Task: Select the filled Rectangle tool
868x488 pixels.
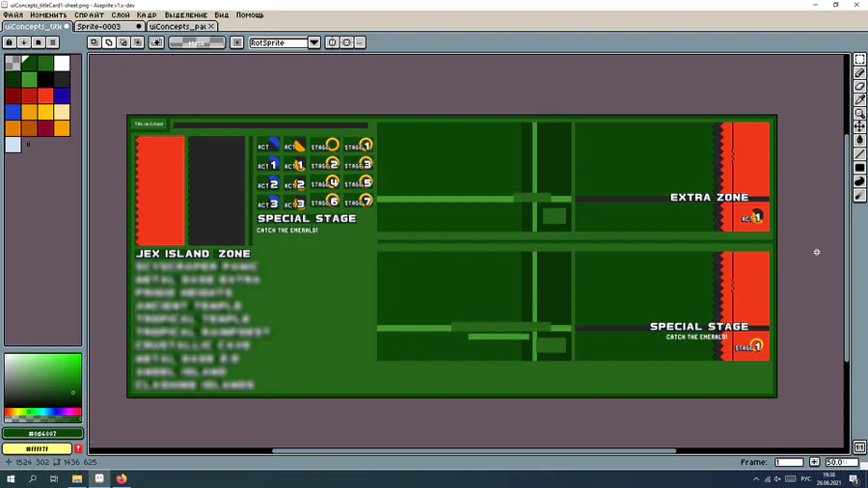Action: click(x=859, y=168)
